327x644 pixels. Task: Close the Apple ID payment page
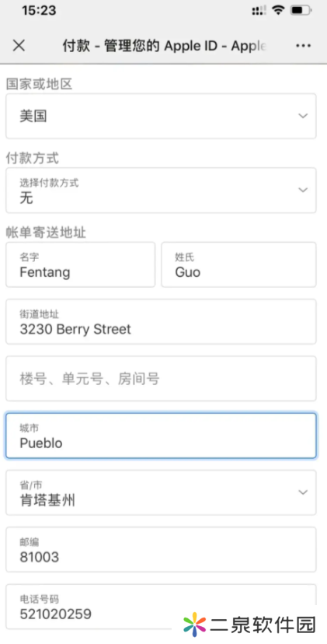tap(19, 46)
